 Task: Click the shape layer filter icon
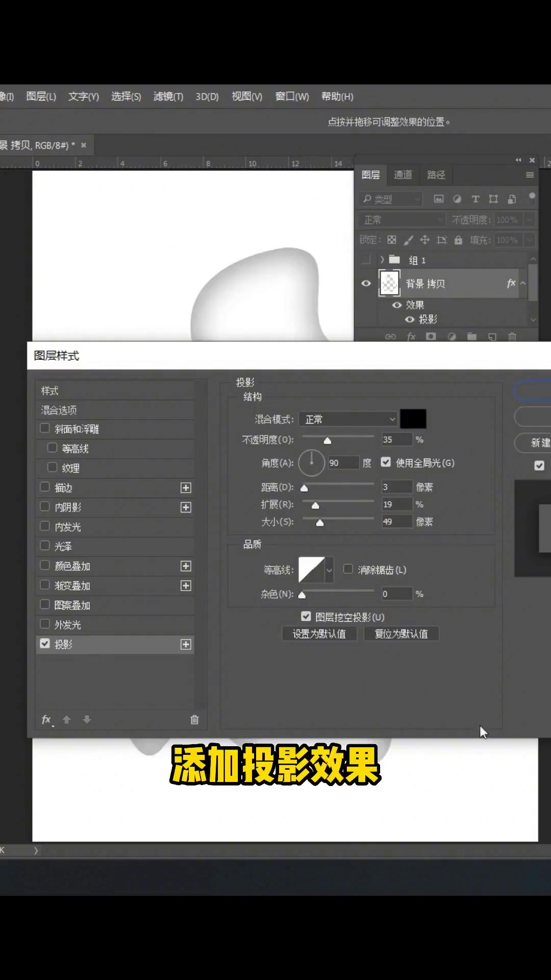[493, 199]
